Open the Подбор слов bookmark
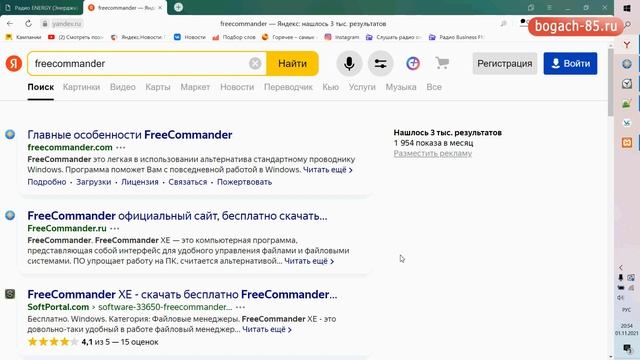Viewport: 640px width, 360px height. 233,37
